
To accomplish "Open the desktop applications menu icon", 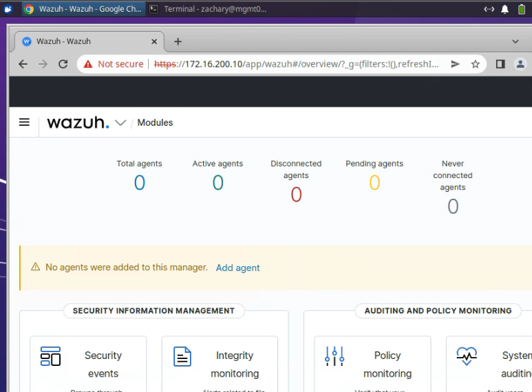I will [8, 9].
